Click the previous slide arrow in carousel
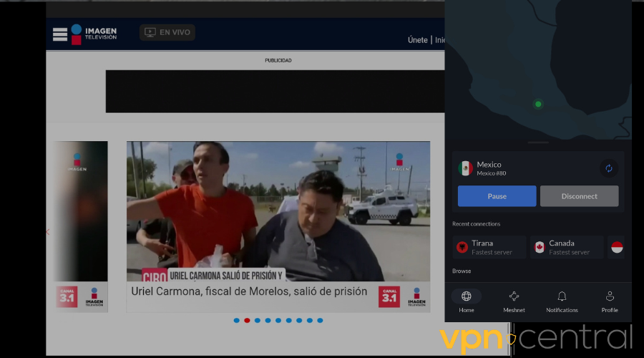This screenshot has height=358, width=644. tap(48, 232)
